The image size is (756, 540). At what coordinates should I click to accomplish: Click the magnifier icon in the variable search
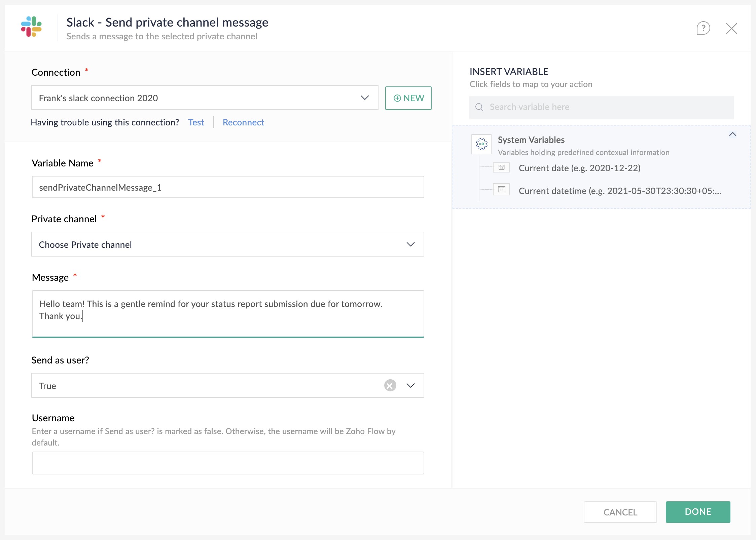click(479, 107)
